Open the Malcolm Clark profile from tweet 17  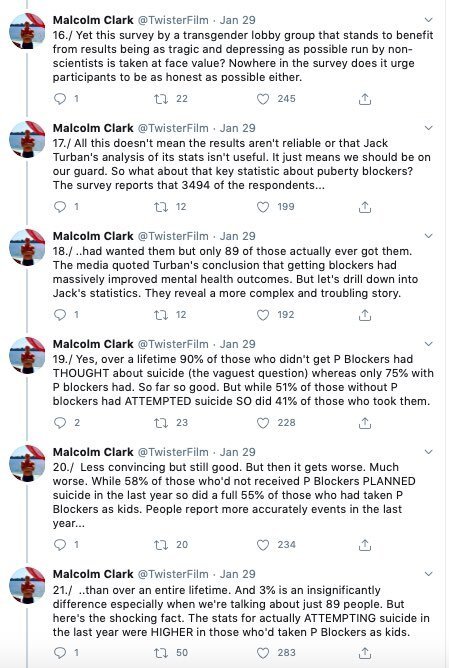pos(93,128)
